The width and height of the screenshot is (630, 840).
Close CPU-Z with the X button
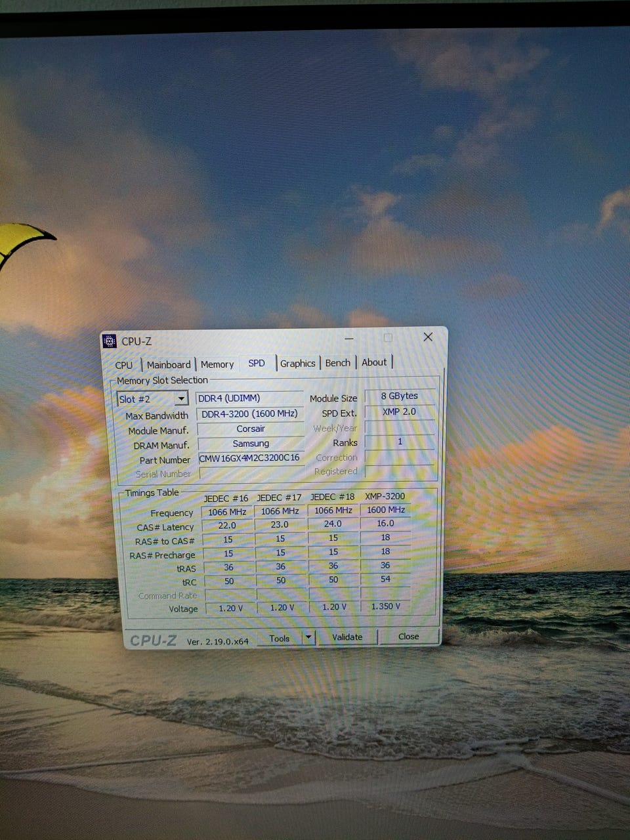[428, 337]
